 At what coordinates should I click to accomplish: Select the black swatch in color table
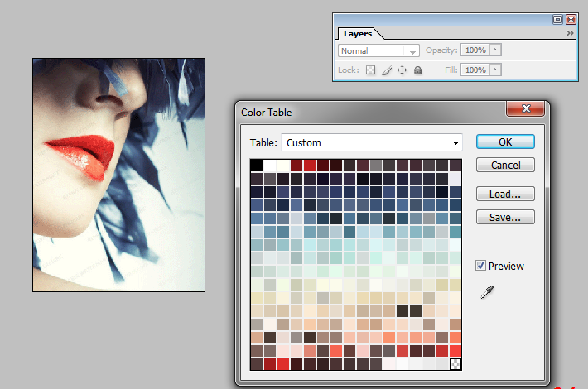tap(257, 166)
